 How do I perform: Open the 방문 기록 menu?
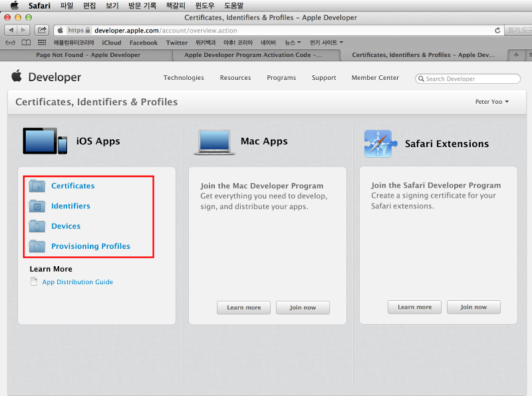tap(142, 5)
